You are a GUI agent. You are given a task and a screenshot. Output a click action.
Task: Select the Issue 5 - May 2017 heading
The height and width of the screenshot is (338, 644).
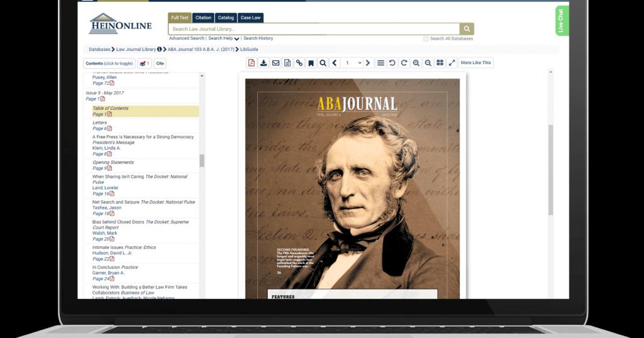105,93
